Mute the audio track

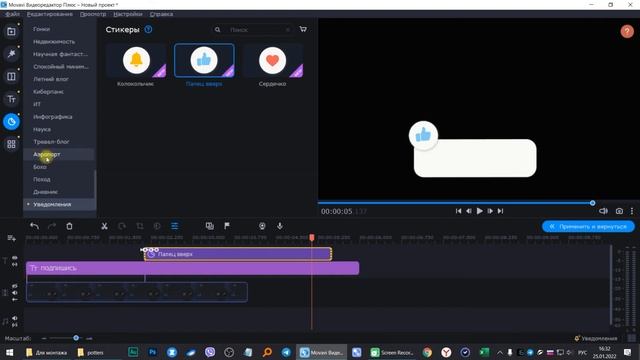(x=15, y=318)
